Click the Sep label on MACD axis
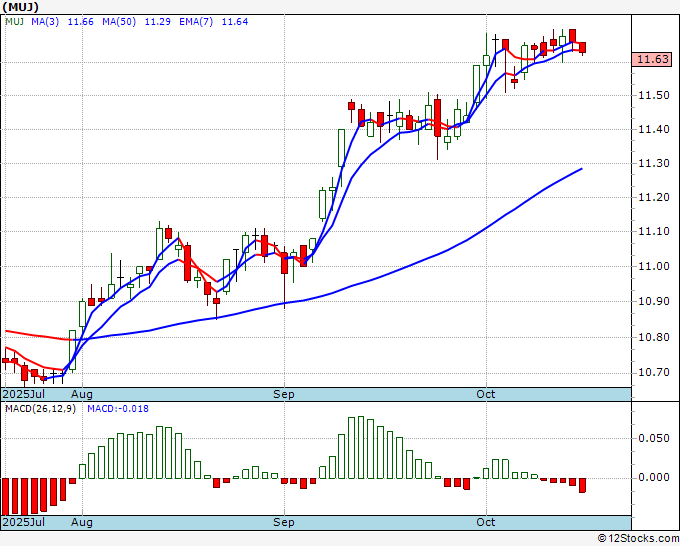The height and width of the screenshot is (546, 680). [x=284, y=522]
